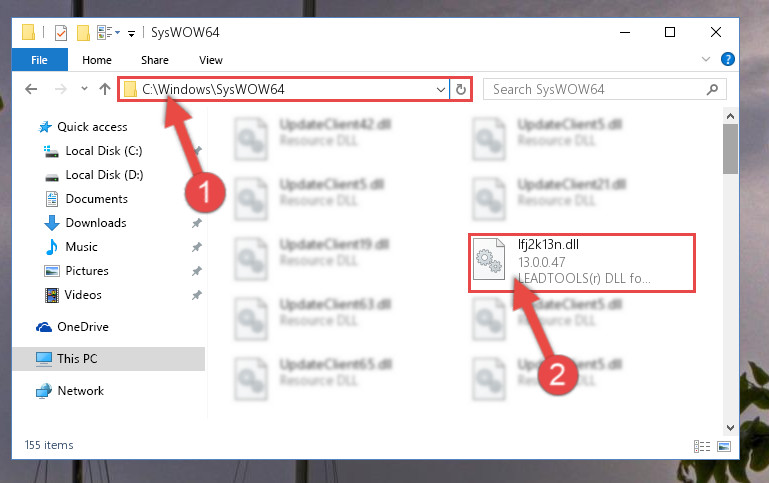This screenshot has width=769, height=483.
Task: Open Explorer help question mark
Action: [x=728, y=59]
